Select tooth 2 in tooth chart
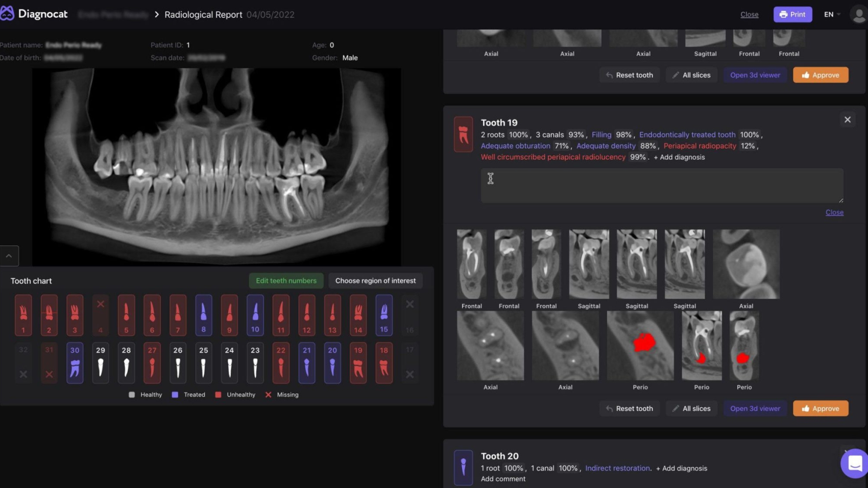 coord(49,315)
